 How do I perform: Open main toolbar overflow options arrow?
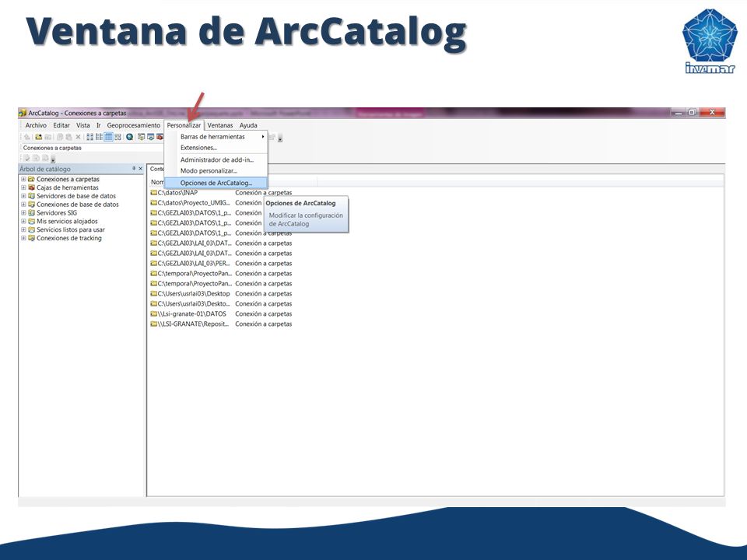(x=280, y=138)
